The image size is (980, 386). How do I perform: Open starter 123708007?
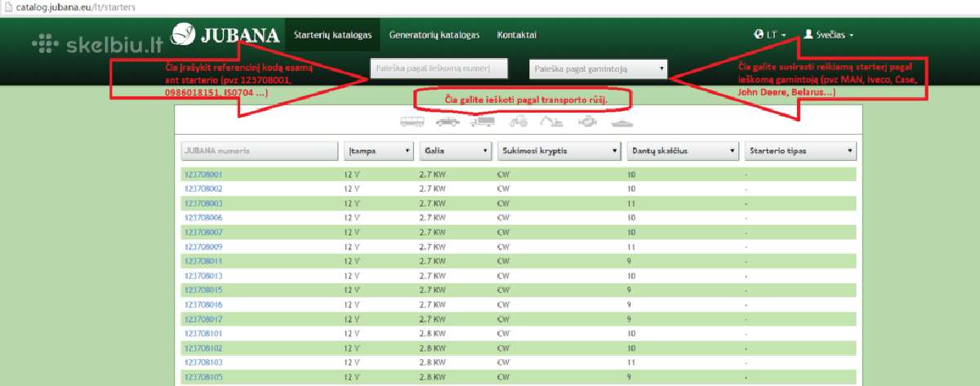[203, 232]
